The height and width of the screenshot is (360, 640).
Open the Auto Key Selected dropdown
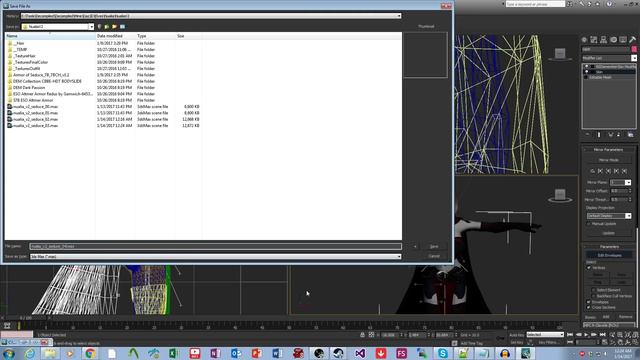click(x=545, y=335)
